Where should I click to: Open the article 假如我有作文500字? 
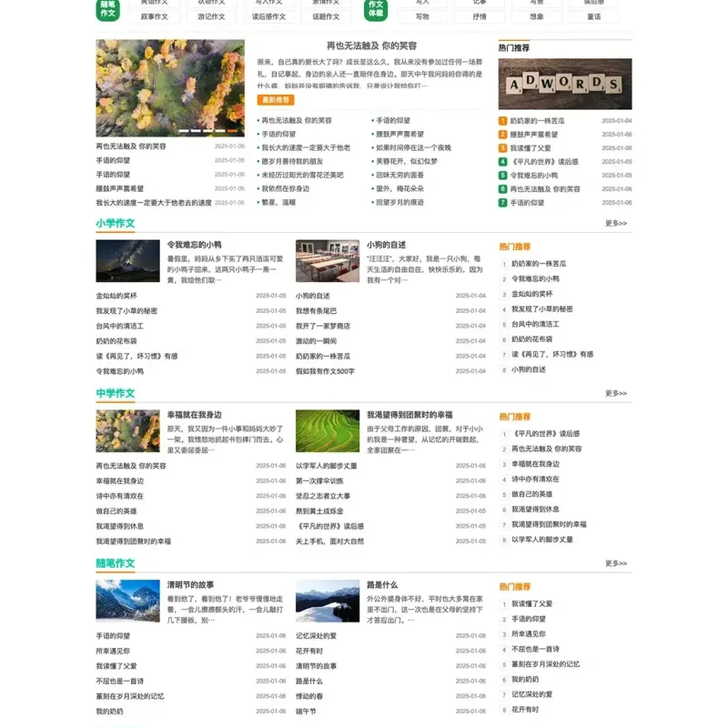click(x=325, y=371)
